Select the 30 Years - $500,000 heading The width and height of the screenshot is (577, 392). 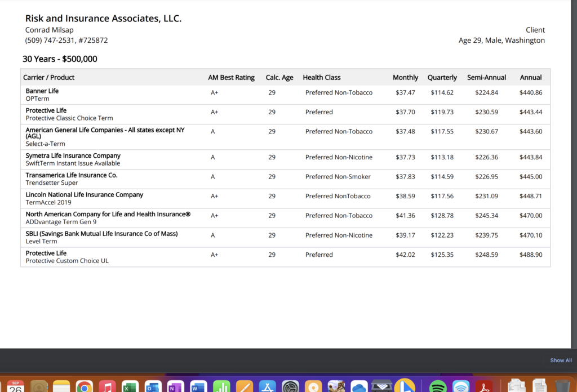tap(60, 59)
